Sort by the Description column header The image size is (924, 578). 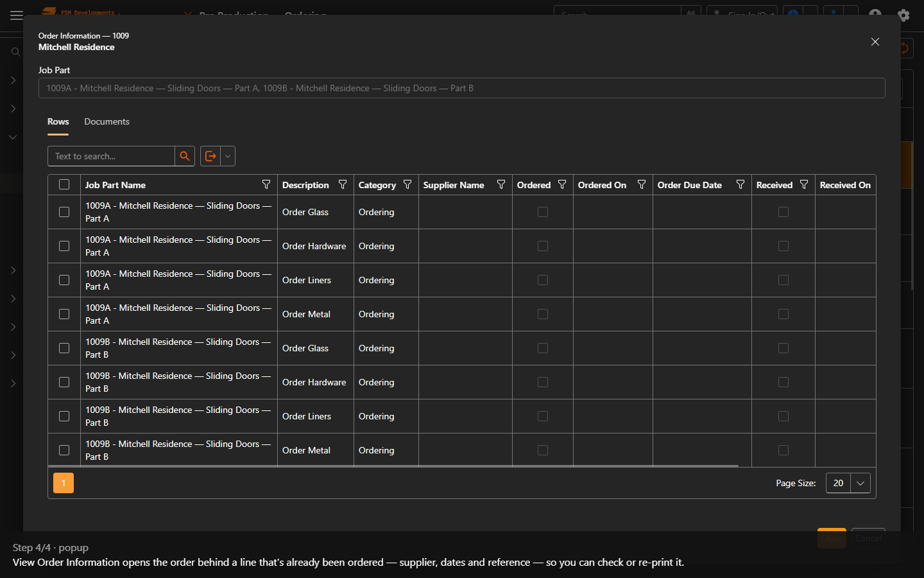(305, 185)
